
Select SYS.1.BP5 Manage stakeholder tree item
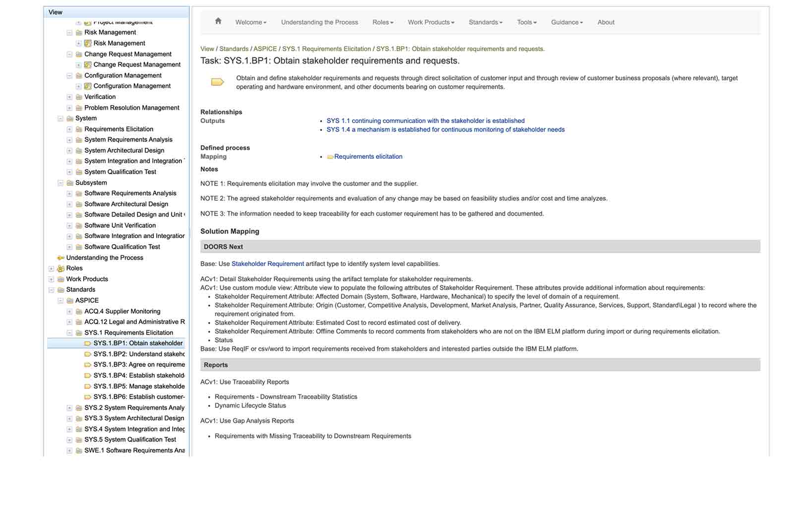(x=139, y=386)
